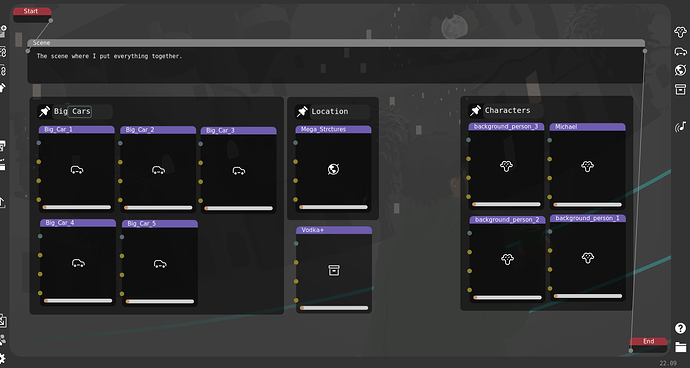Click the output port of Start node
The height and width of the screenshot is (368, 690).
click(x=51, y=20)
